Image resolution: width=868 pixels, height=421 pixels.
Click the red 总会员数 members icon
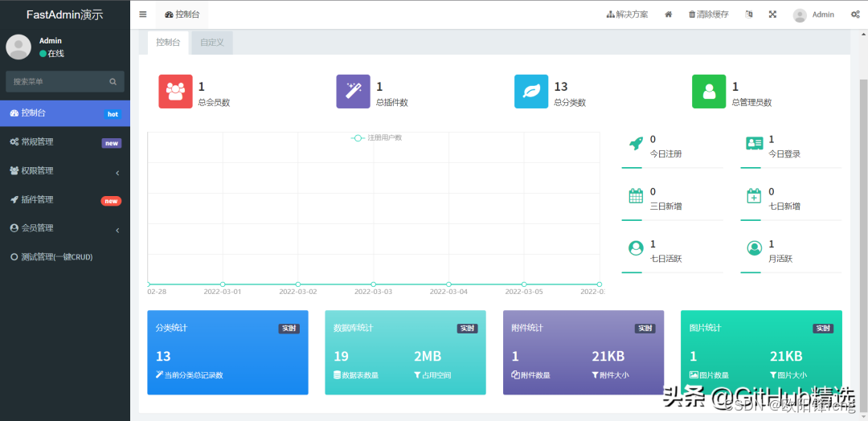pos(175,92)
